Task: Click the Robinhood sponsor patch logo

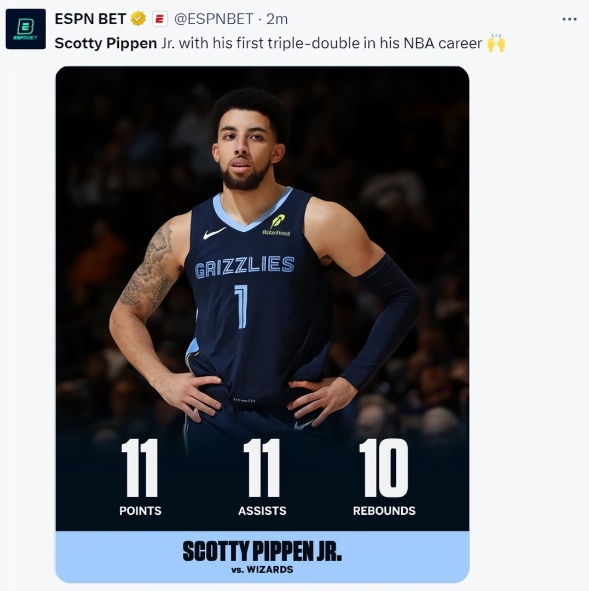Action: pos(277,225)
